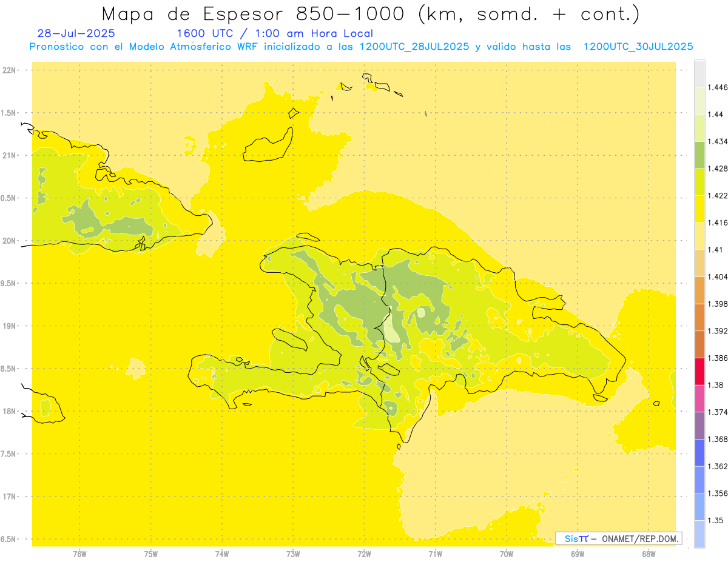Click the 9.5N axis label
Image resolution: width=728 pixels, height=562 pixels.
(9, 284)
